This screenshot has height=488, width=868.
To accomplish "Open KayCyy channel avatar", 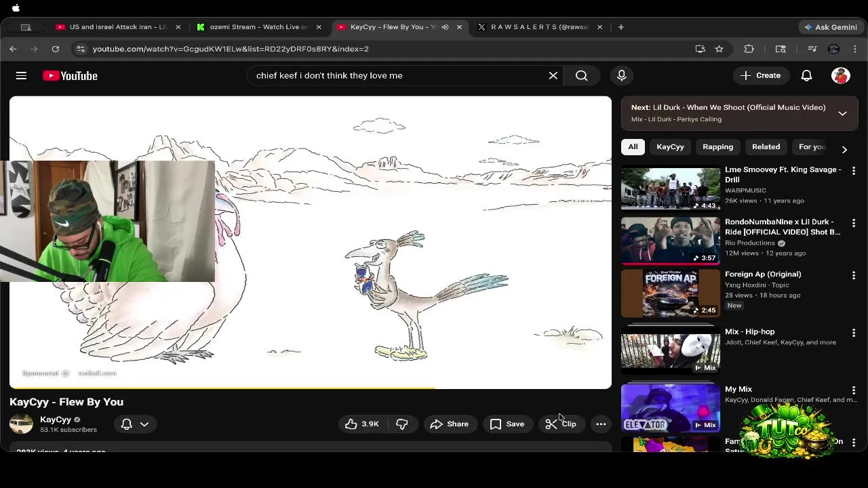I will (x=21, y=424).
